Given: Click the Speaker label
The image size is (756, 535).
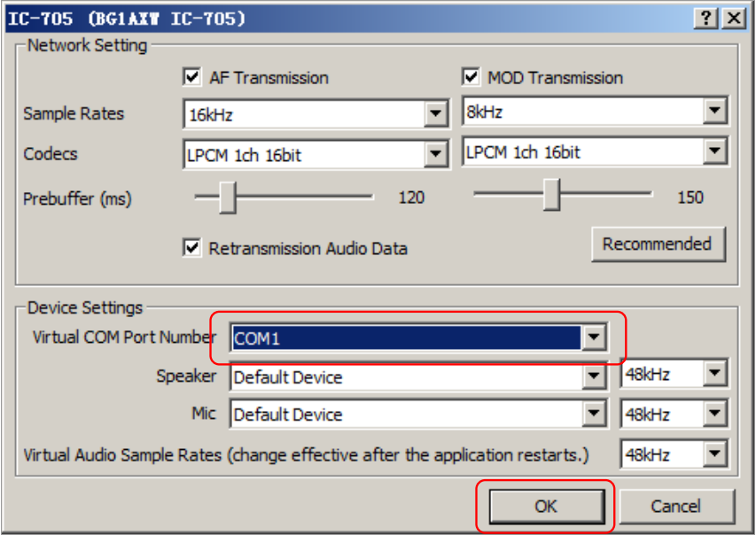Looking at the screenshot, I should tap(186, 376).
